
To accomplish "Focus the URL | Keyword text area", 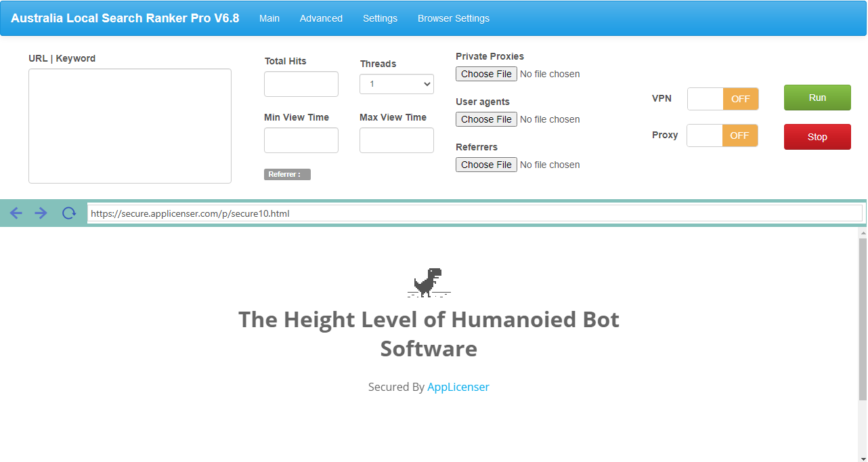I will pyautogui.click(x=130, y=126).
